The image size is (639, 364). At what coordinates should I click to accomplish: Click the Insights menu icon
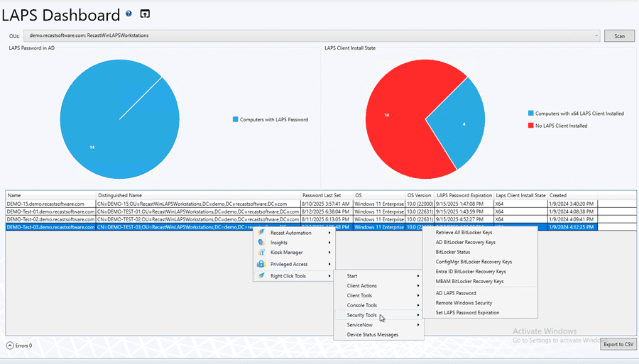click(x=262, y=243)
